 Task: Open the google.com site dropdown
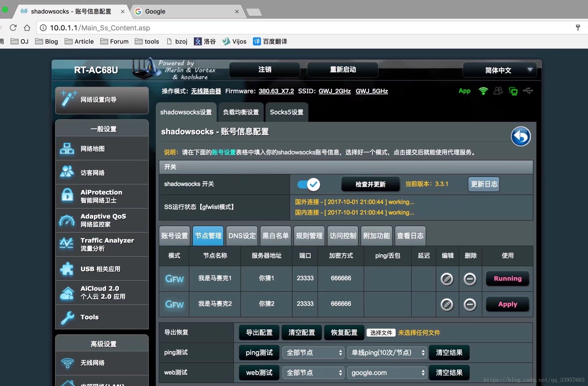(x=387, y=373)
